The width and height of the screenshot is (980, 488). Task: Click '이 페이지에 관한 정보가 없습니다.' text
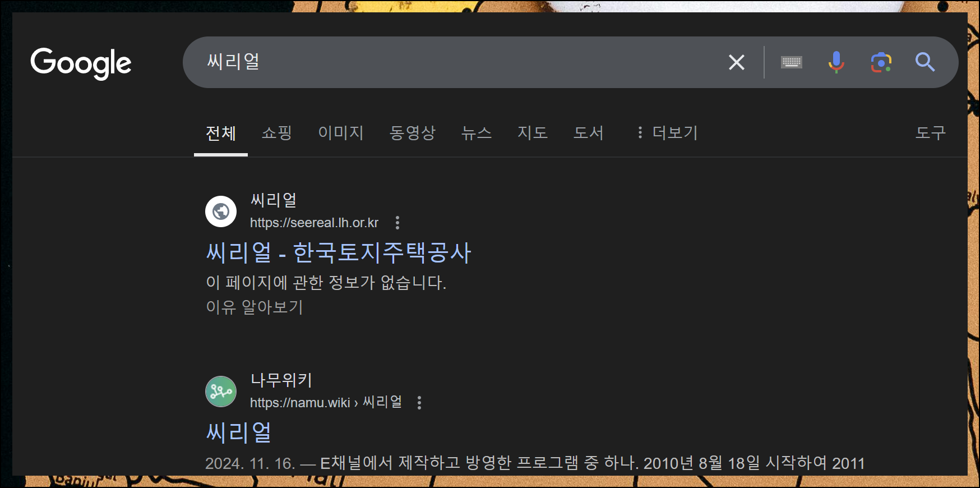(326, 282)
